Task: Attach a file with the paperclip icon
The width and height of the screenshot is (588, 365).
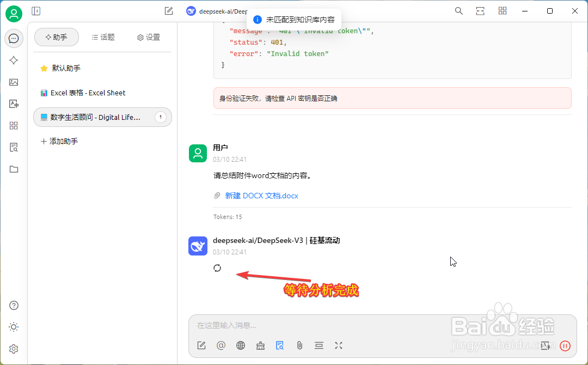Action: [299, 345]
